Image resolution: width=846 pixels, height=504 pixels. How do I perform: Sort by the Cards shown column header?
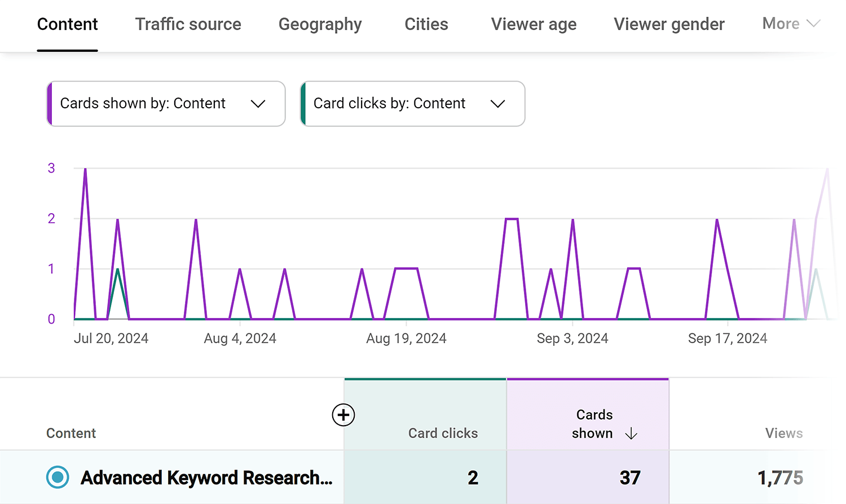click(593, 424)
